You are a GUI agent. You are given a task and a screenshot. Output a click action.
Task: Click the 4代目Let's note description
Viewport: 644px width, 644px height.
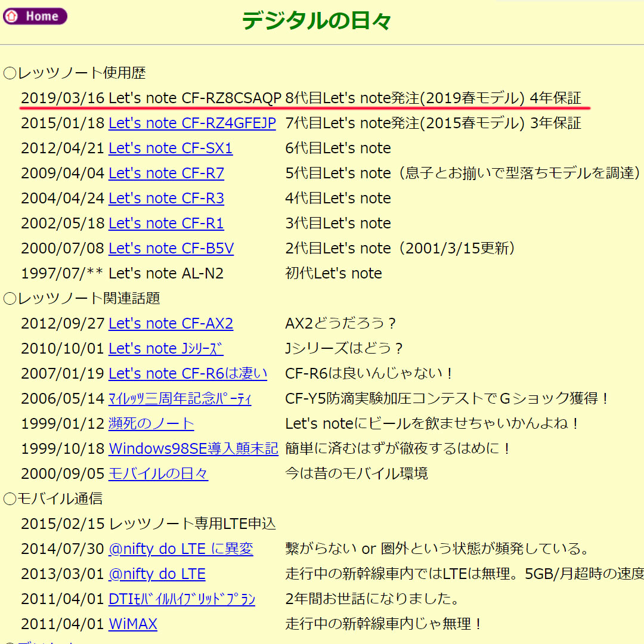tap(338, 199)
